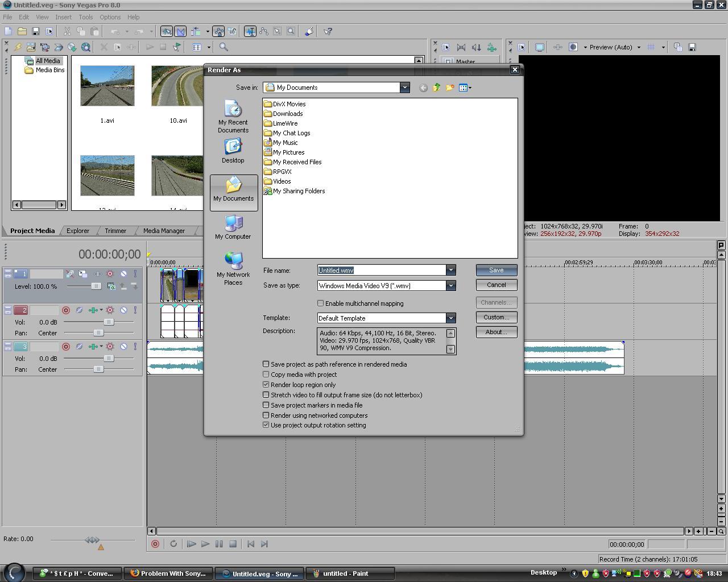Switch to the Explorer tab
Viewport: 728px width, 582px height.
click(78, 231)
